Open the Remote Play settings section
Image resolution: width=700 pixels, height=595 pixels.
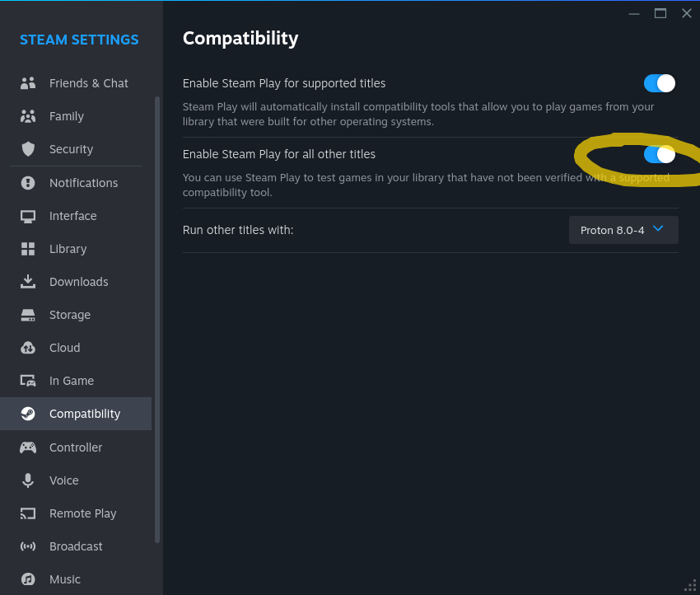pyautogui.click(x=82, y=513)
